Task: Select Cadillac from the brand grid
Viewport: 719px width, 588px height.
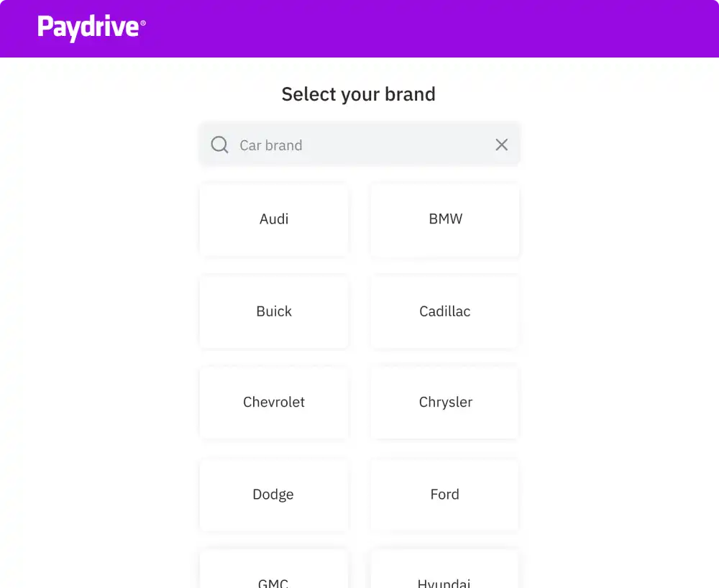Action: [445, 312]
